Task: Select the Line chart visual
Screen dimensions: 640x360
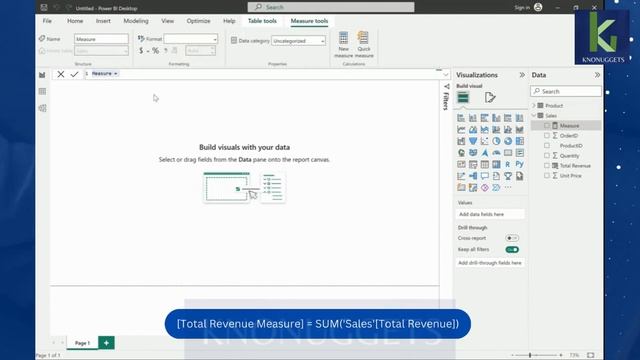Action: tap(461, 129)
